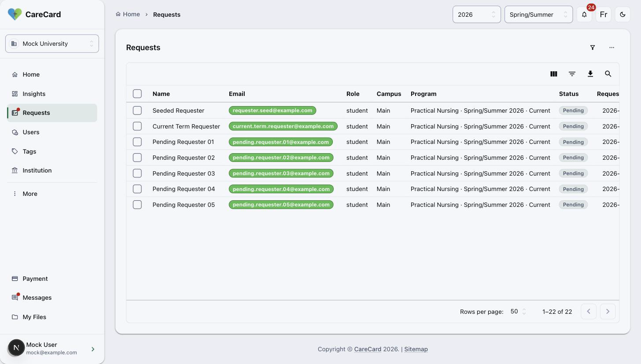The image size is (641, 364).
Task: Click Pending status of Seeded Requester
Action: pyautogui.click(x=573, y=110)
